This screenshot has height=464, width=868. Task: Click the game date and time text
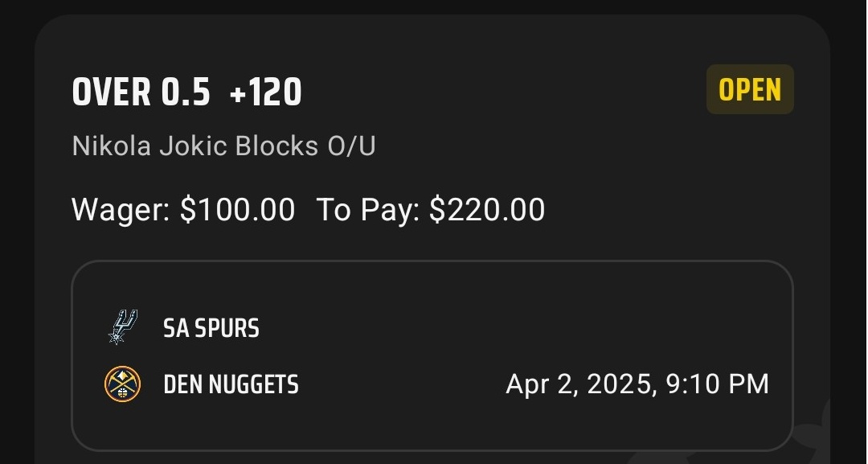tap(639, 384)
